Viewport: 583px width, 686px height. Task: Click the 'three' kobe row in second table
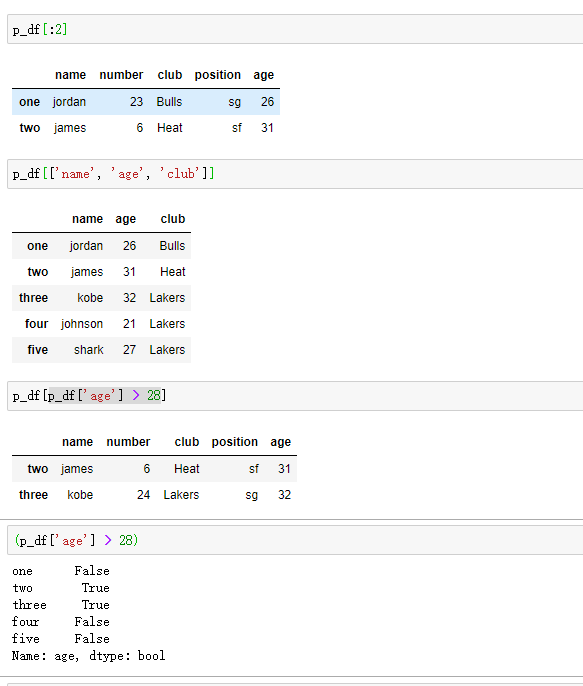click(x=101, y=298)
